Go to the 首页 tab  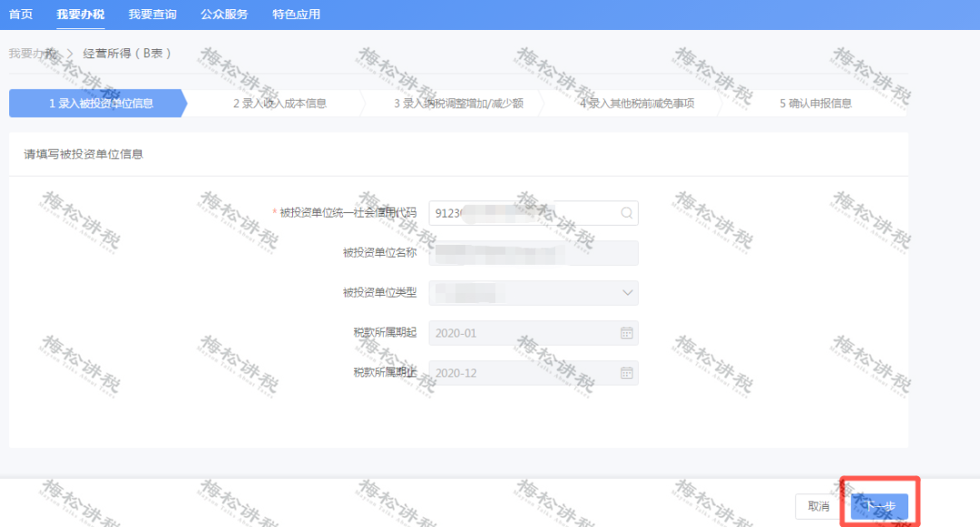tap(21, 15)
